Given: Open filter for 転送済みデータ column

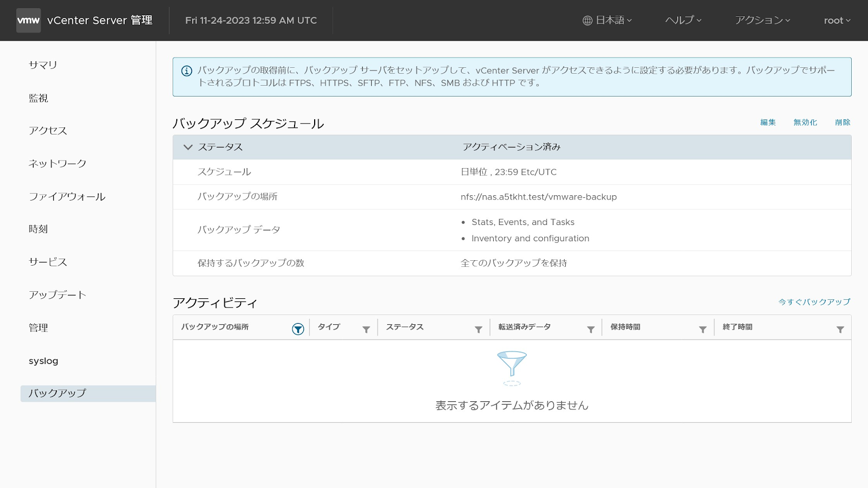Looking at the screenshot, I should pos(591,330).
